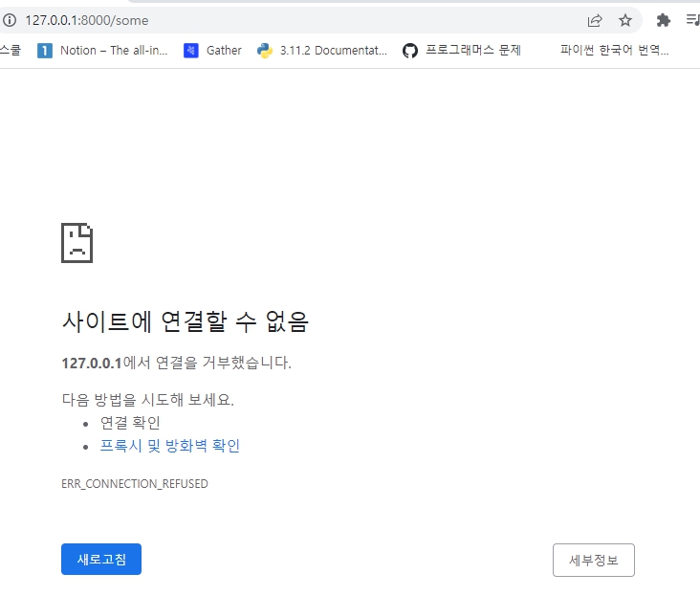Bookmark this page with the star icon
Image resolution: width=700 pixels, height=596 pixels.
click(625, 20)
